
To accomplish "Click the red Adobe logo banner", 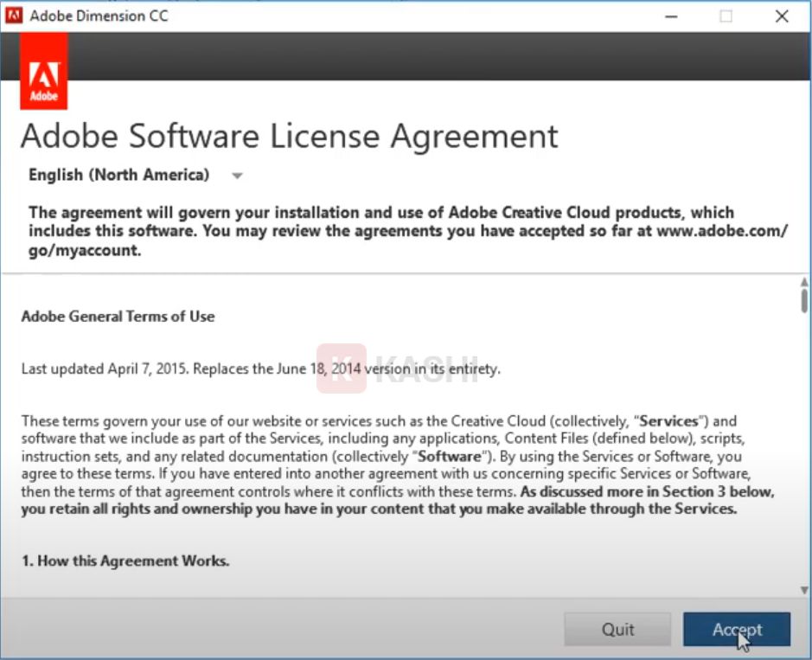I will [43, 72].
